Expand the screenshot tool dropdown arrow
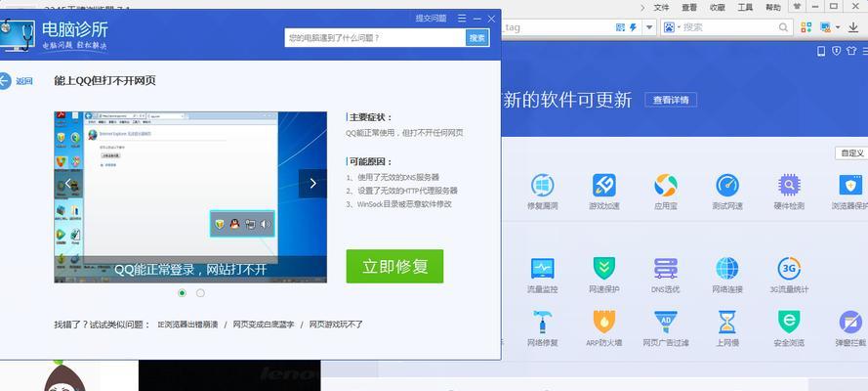Image resolution: width=868 pixels, height=391 pixels. [838, 27]
